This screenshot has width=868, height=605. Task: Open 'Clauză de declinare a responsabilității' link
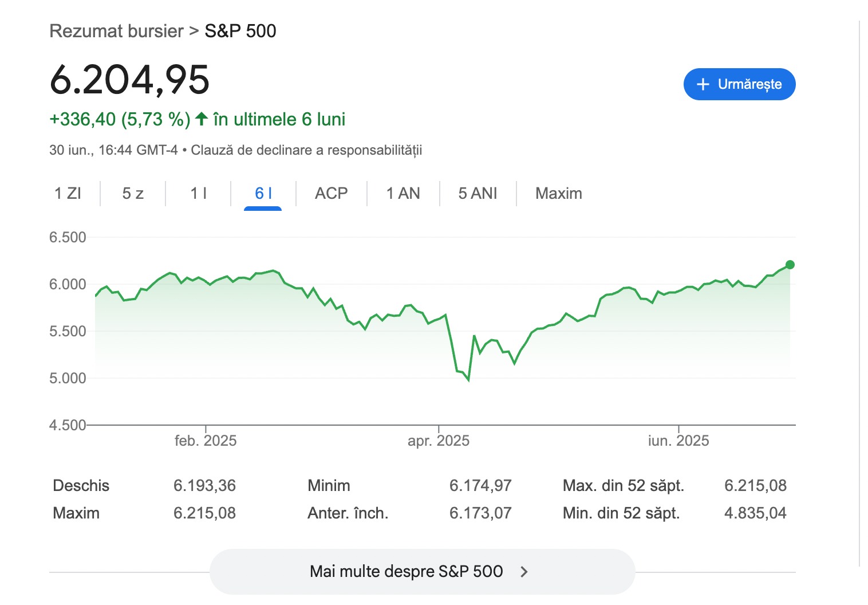point(306,150)
